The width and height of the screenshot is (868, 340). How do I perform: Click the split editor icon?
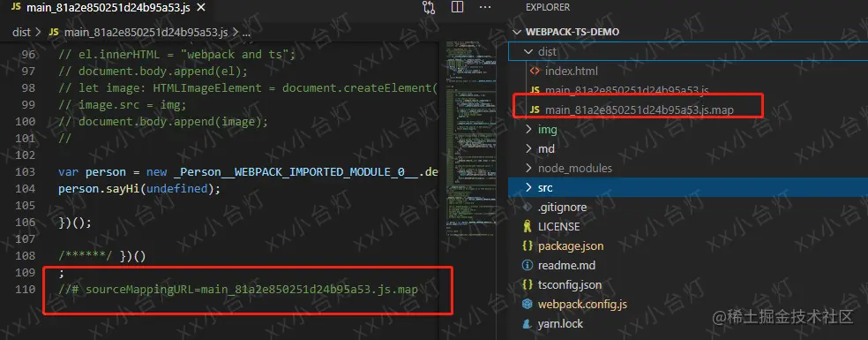[x=457, y=7]
